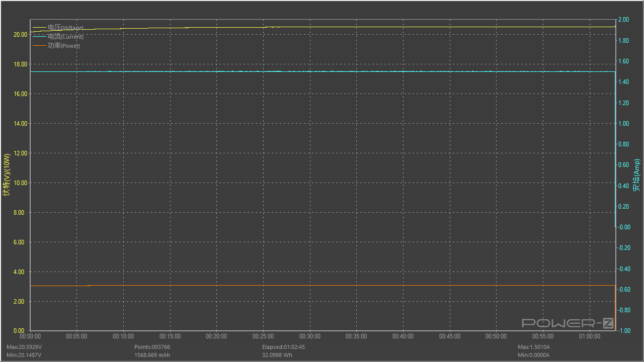Click the Max:20.5926V voltage readout
Screen dimensions: 644x362
[24, 347]
